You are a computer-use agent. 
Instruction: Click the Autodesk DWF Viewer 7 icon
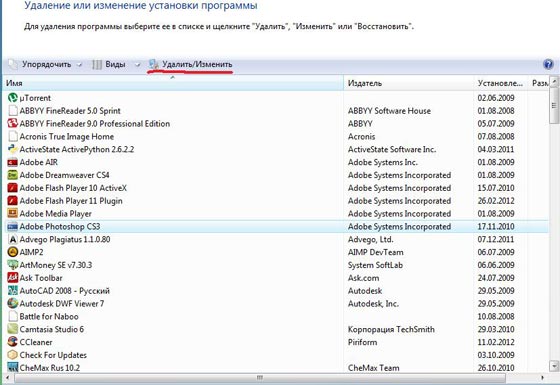(12, 304)
